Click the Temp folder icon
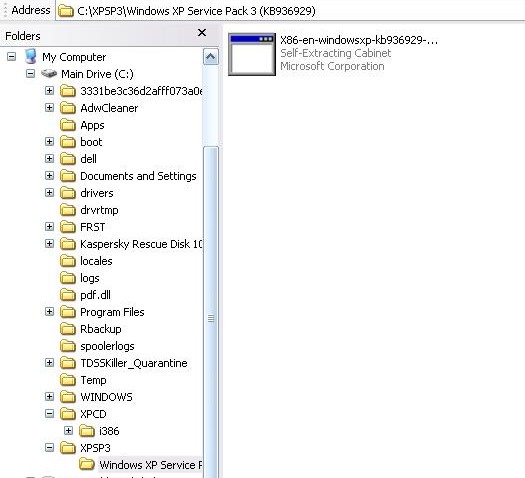This screenshot has height=478, width=525. tap(68, 380)
